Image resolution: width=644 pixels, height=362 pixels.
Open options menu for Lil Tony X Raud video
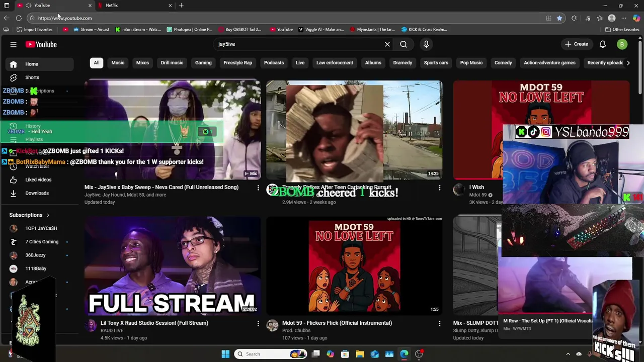tap(258, 323)
